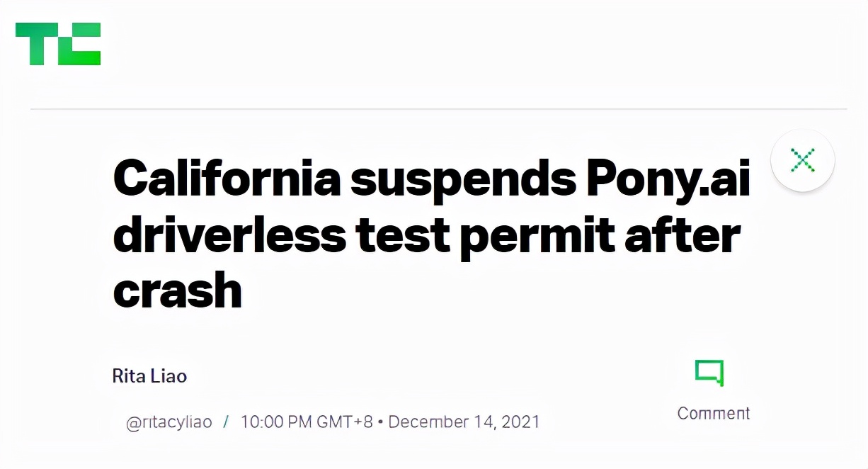Click the word permit in headline

[534, 235]
